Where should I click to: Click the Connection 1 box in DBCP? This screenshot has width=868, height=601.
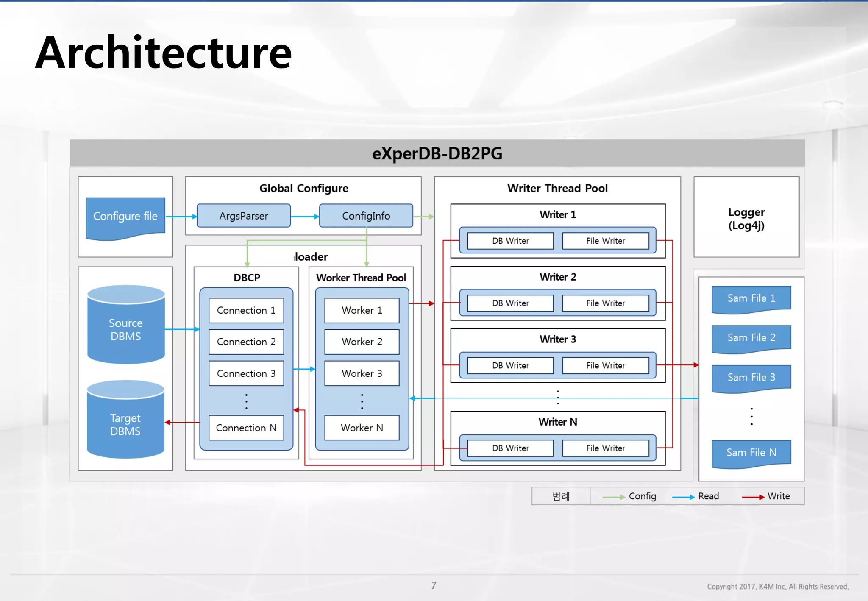[246, 311]
